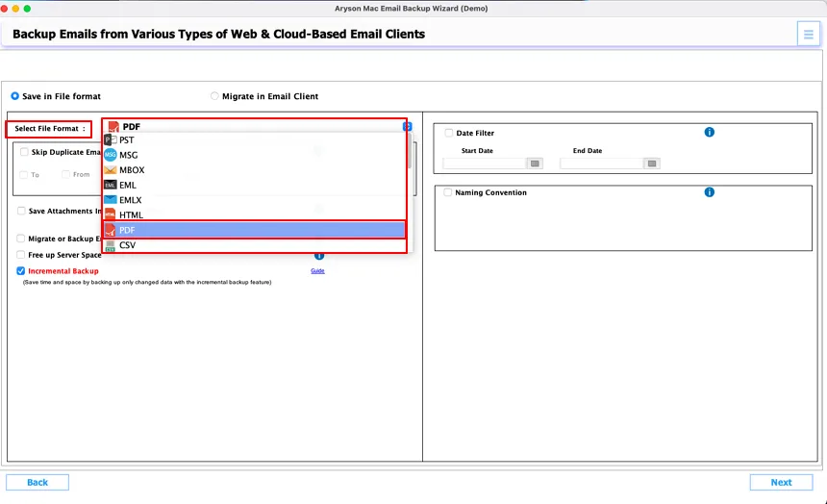The width and height of the screenshot is (827, 504).
Task: Click the Next button
Action: 781,483
